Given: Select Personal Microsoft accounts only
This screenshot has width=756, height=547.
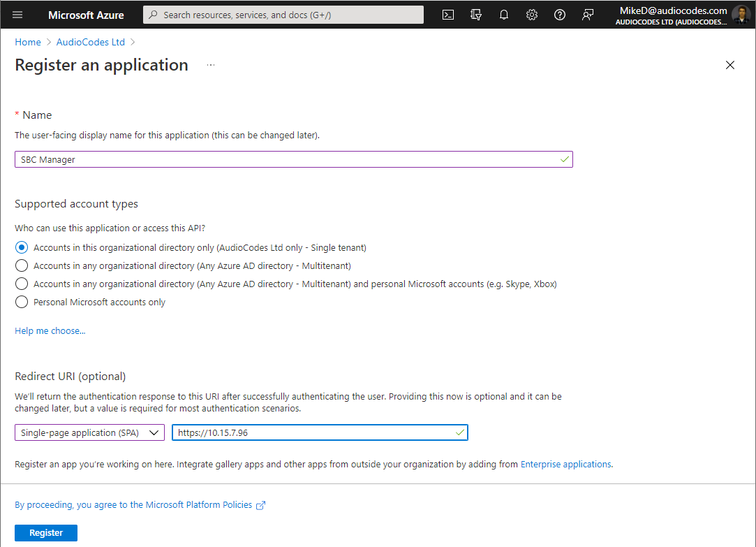Looking at the screenshot, I should coord(22,302).
